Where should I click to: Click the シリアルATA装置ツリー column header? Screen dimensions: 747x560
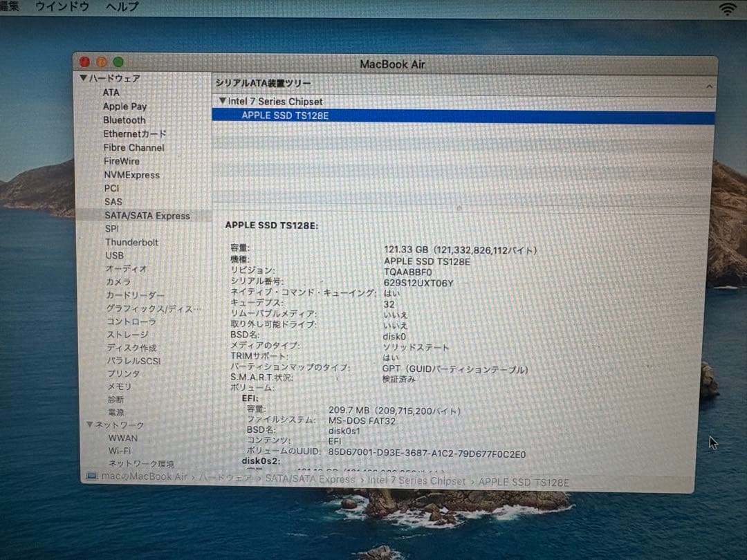(263, 83)
